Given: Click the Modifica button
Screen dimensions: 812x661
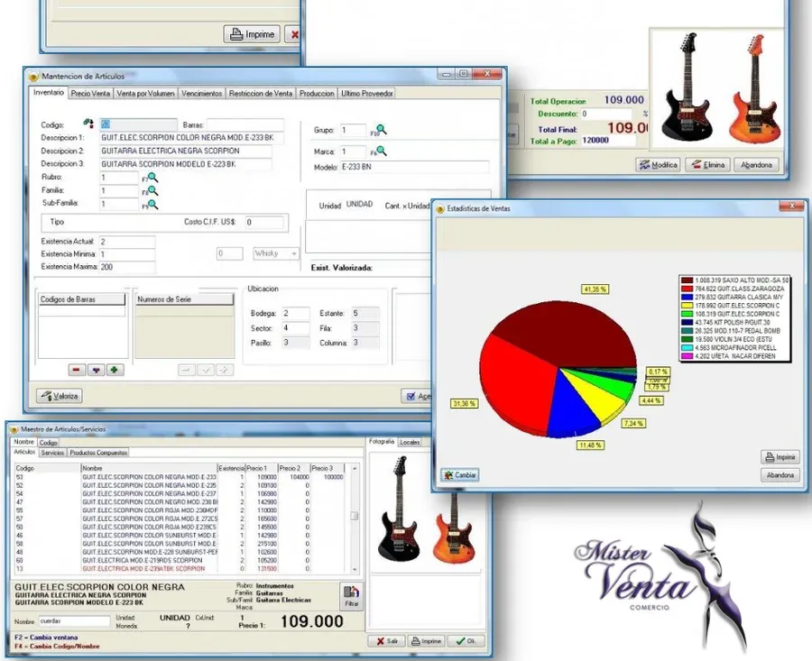Looking at the screenshot, I should click(x=659, y=165).
